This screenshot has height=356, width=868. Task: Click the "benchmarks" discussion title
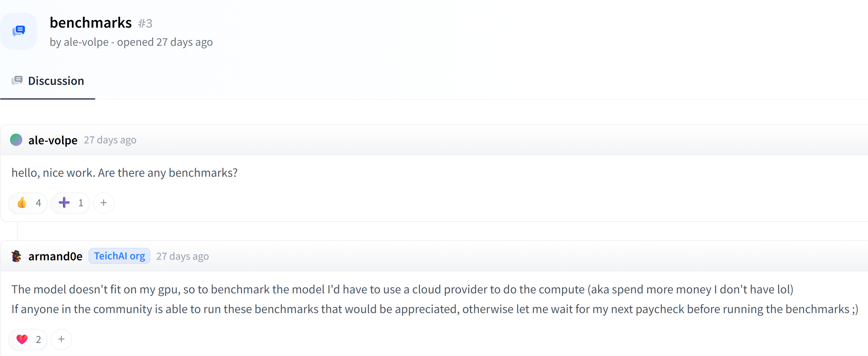(91, 23)
